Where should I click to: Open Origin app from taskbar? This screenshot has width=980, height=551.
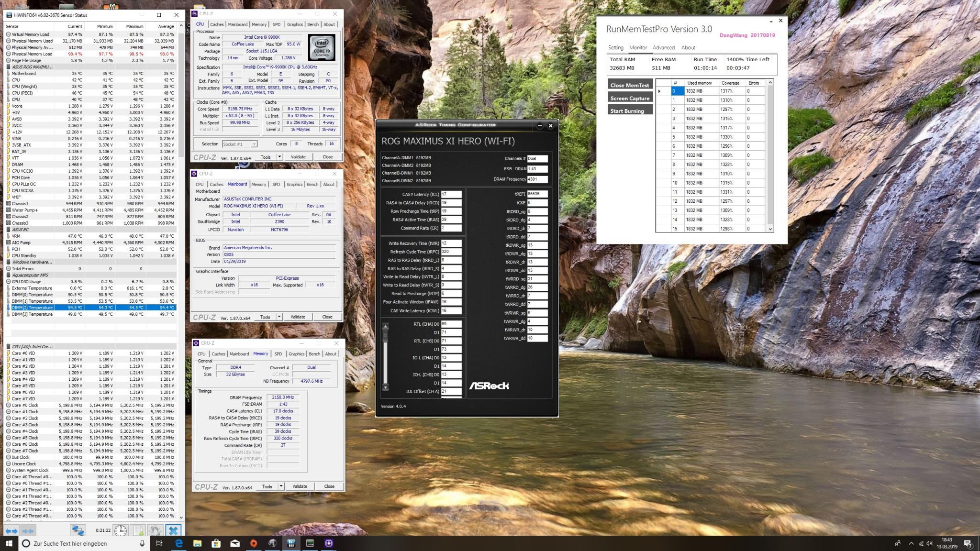254,543
